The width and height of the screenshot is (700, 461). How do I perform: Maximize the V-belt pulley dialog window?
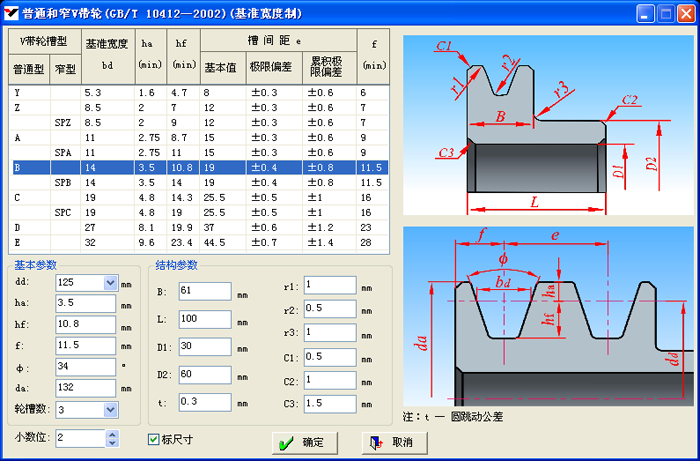pyautogui.click(x=665, y=13)
